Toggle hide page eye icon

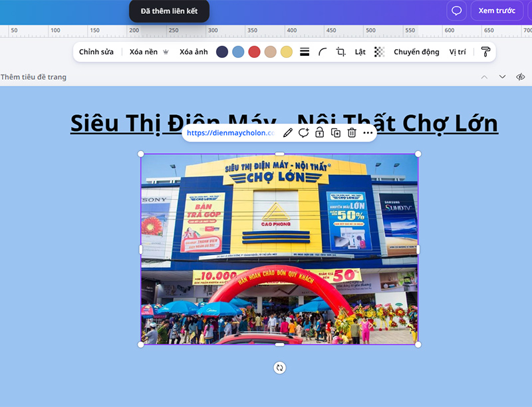tap(521, 77)
